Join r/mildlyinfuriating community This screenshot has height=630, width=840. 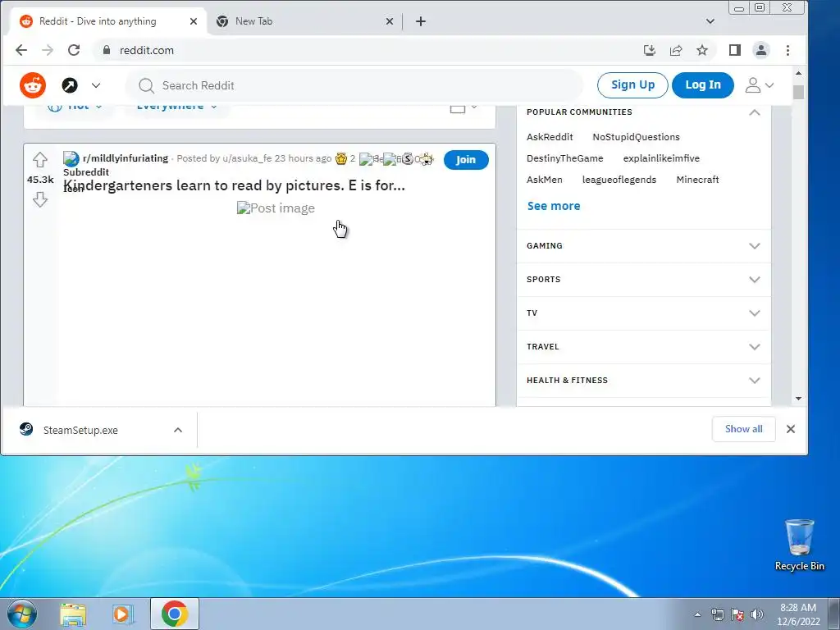(466, 160)
